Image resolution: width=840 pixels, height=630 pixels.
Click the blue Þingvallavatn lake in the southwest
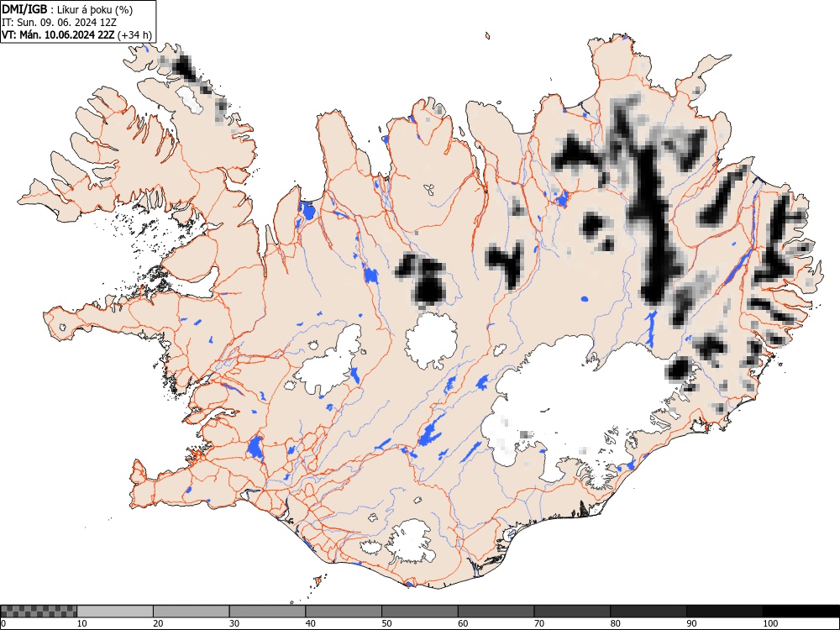[255, 448]
